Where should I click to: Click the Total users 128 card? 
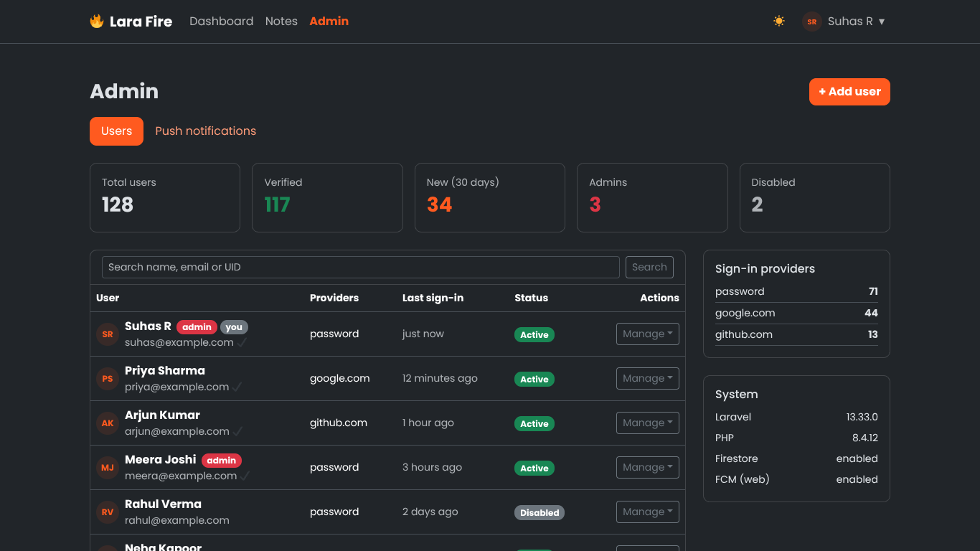[165, 197]
